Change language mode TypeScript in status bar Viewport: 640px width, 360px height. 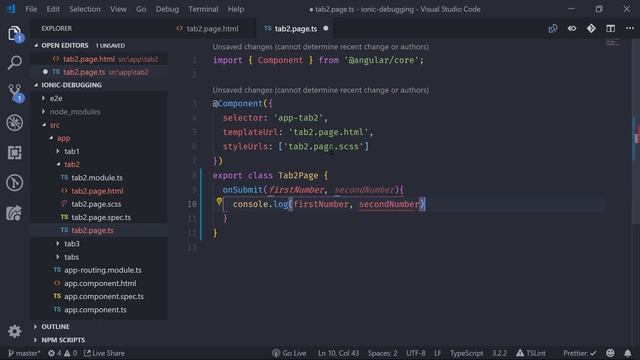click(467, 353)
